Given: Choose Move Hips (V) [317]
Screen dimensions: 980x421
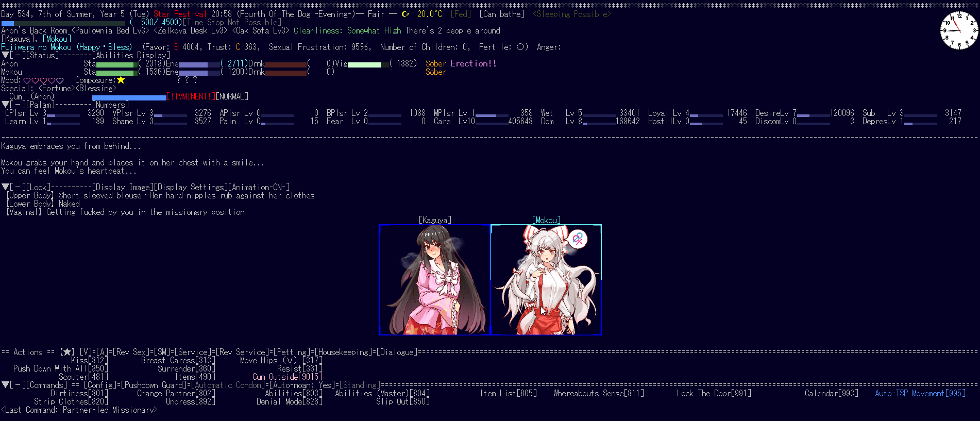Looking at the screenshot, I should click(281, 361).
